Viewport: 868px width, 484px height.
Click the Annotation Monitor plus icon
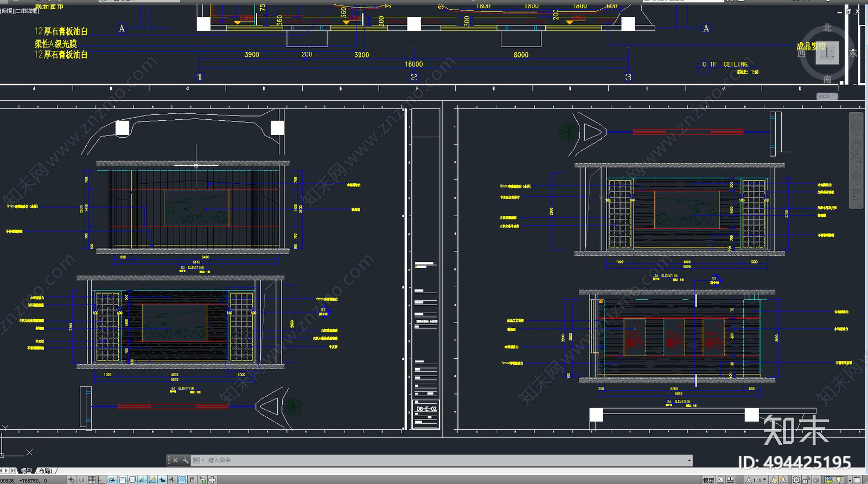point(212,480)
